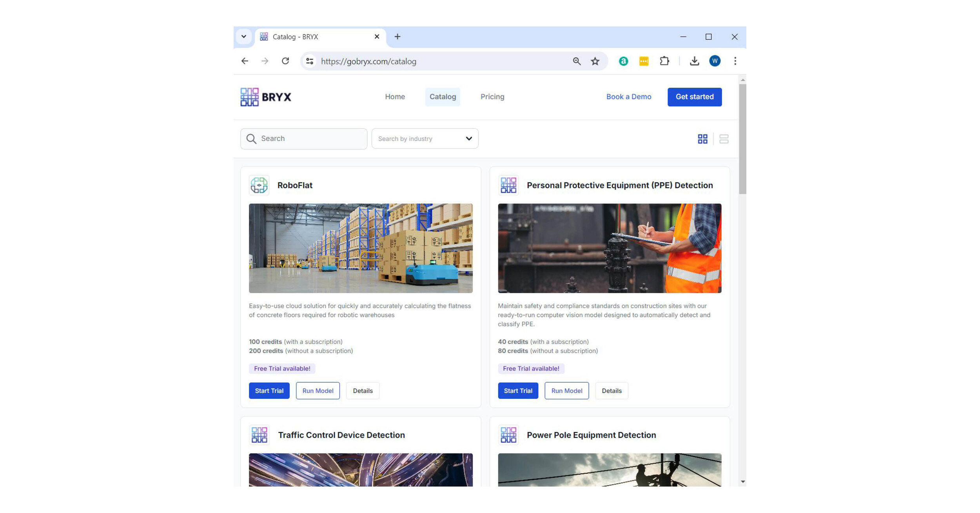The height and width of the screenshot is (513, 980).
Task: Open the browser extensions menu
Action: [x=664, y=61]
